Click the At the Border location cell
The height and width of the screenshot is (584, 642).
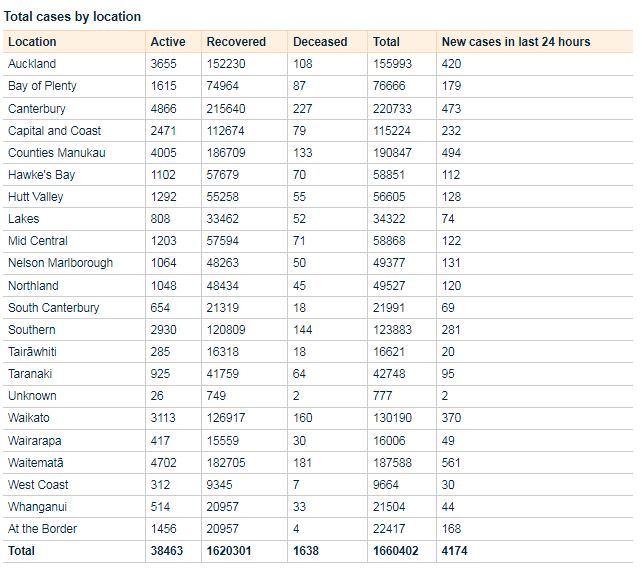42,529
